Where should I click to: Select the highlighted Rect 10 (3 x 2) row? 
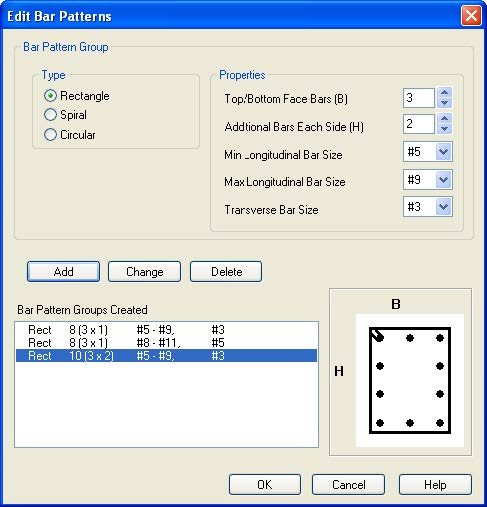click(x=166, y=356)
